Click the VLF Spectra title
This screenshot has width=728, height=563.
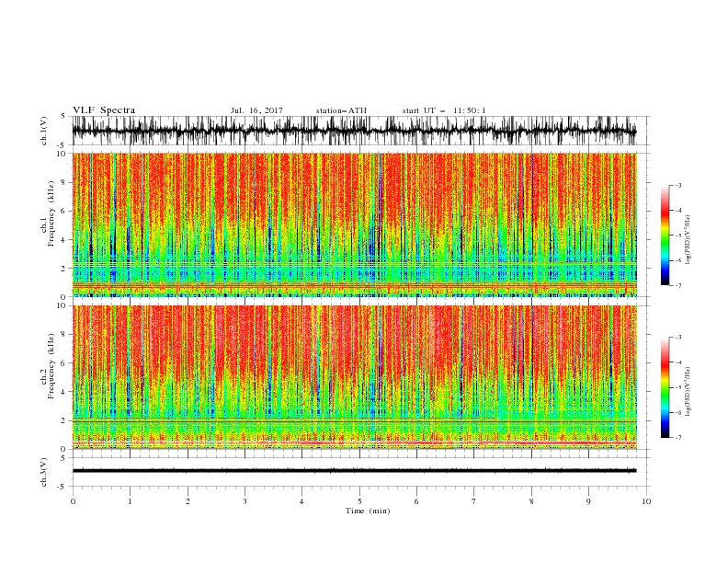pyautogui.click(x=104, y=110)
